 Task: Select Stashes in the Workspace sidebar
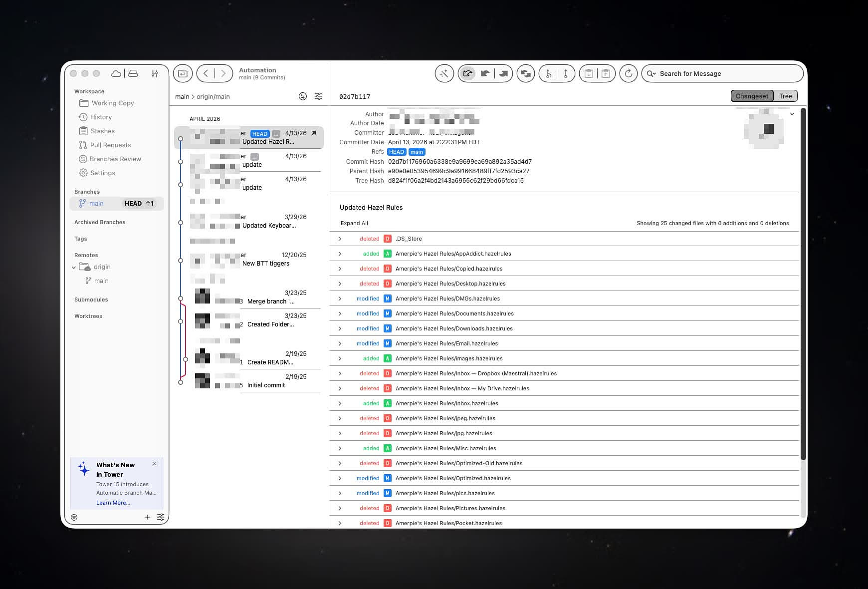click(102, 131)
